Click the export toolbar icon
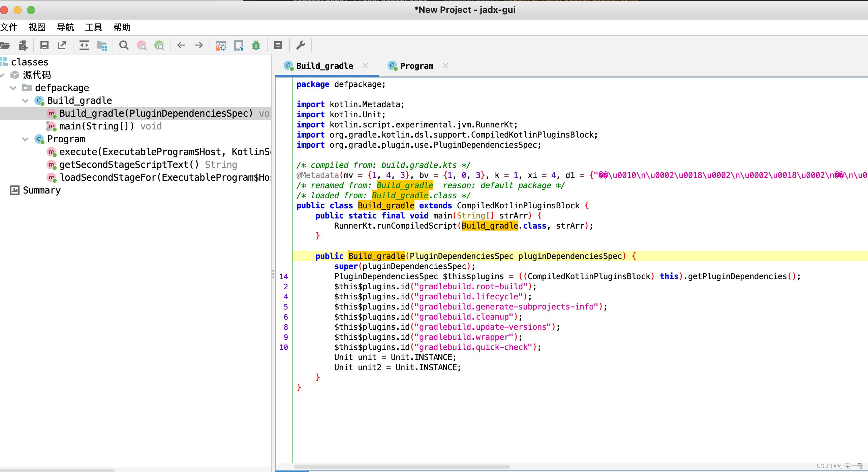Image resolution: width=868 pixels, height=472 pixels. coord(62,45)
